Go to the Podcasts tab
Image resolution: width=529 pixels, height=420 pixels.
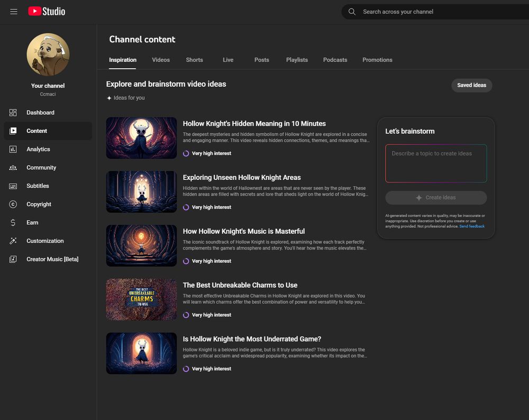point(335,60)
